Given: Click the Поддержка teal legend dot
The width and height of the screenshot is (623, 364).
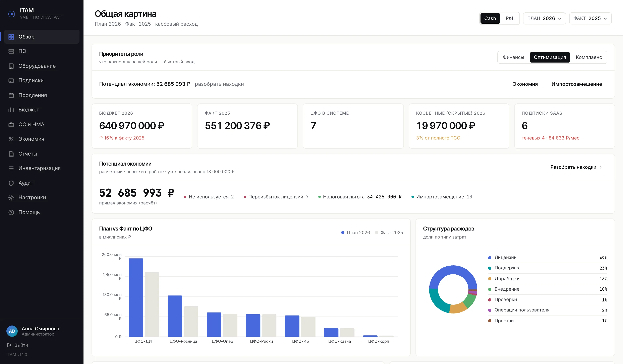Looking at the screenshot, I should [490, 268].
